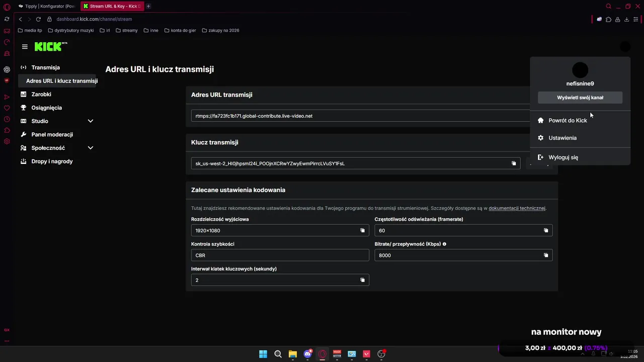This screenshot has width=644, height=362.
Task: Open the konta do gier bookmarks folder
Action: tap(180, 30)
